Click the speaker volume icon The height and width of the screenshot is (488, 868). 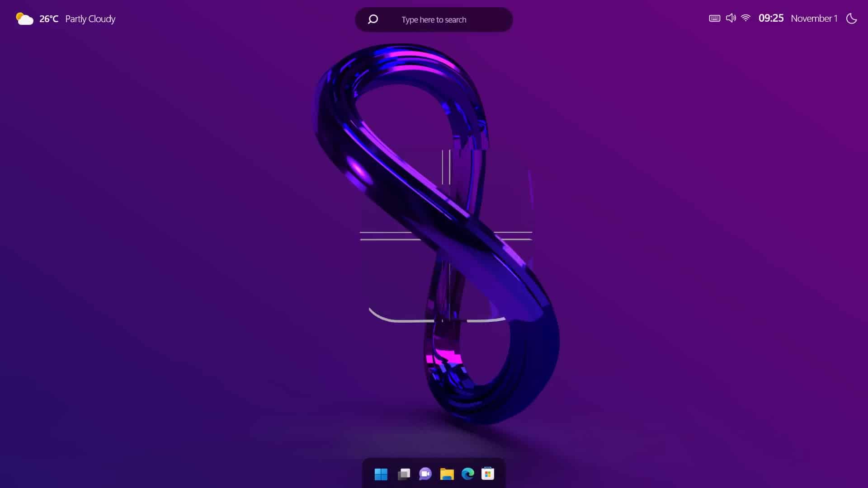click(x=730, y=19)
